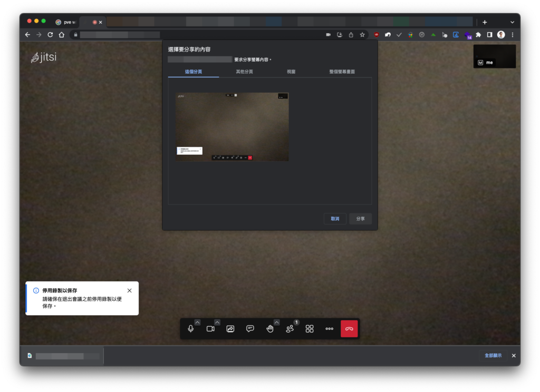540x392 pixels.
Task: Click the install app icon in address bar
Action: tap(340, 35)
